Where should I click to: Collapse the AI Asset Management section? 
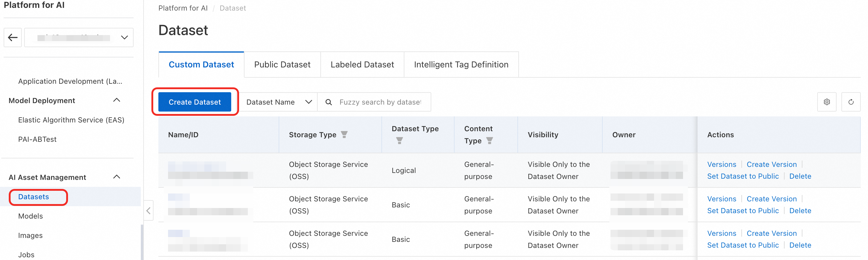pos(117,177)
